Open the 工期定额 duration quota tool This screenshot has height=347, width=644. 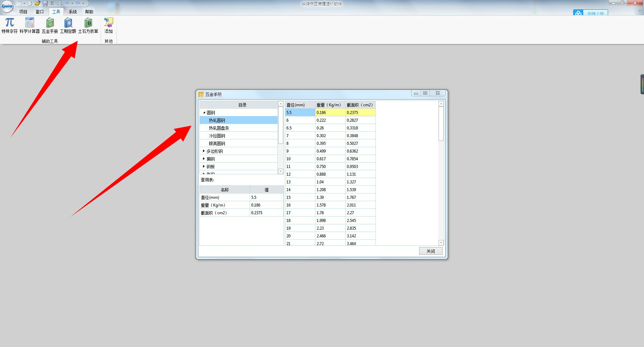pos(68,25)
